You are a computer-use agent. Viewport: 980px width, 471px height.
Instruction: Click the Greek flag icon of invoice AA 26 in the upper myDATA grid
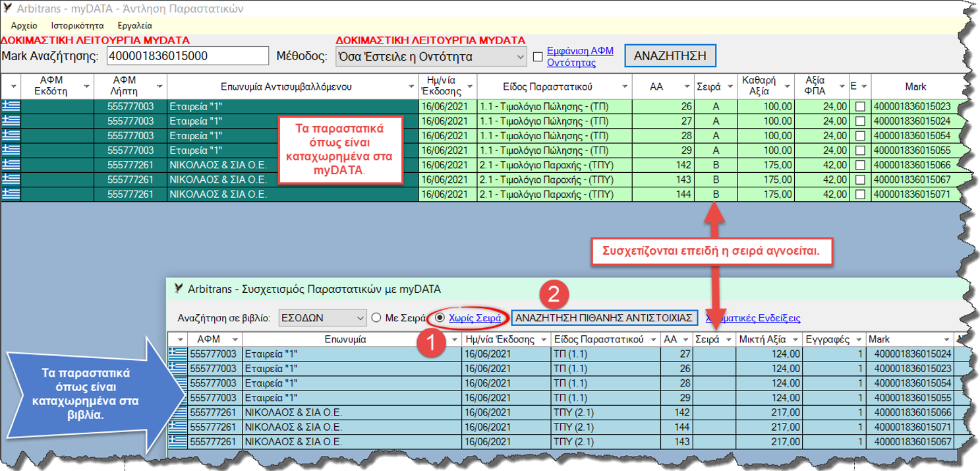pyautogui.click(x=11, y=106)
